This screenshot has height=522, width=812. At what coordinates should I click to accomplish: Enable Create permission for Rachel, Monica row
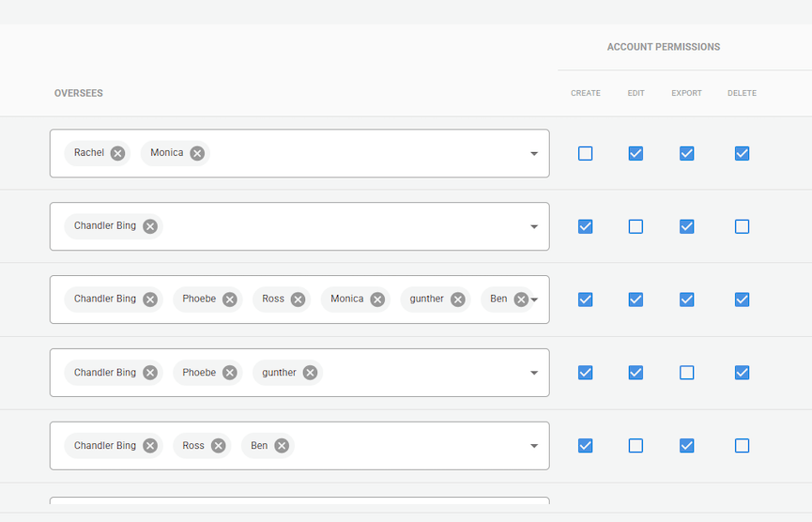585,153
